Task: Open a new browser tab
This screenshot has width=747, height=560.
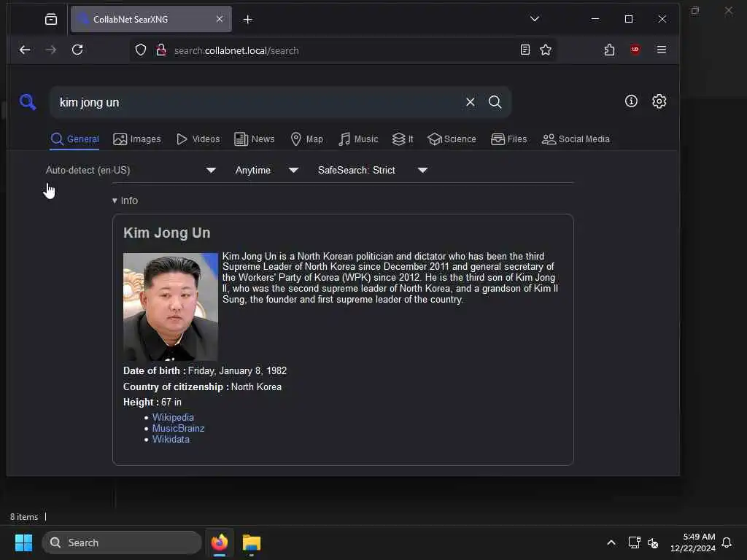Action: (x=248, y=20)
